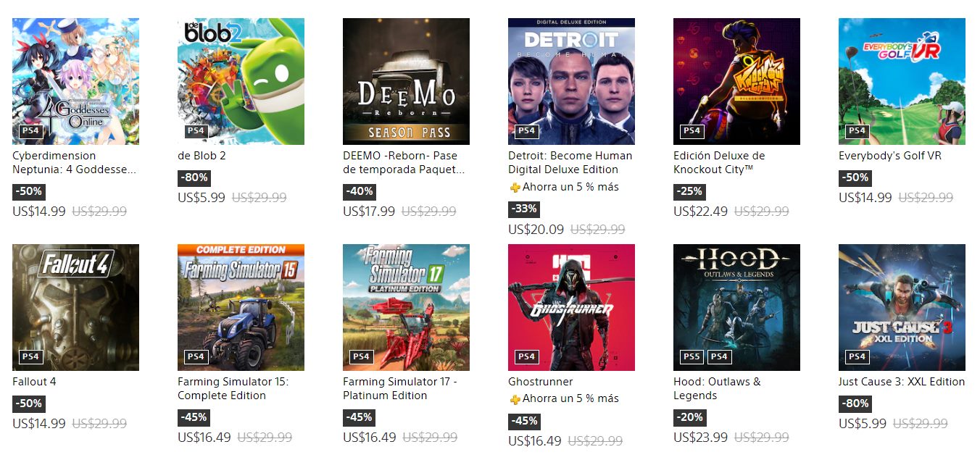
Task: Select the Ghostrunner game cover art
Action: point(571,307)
